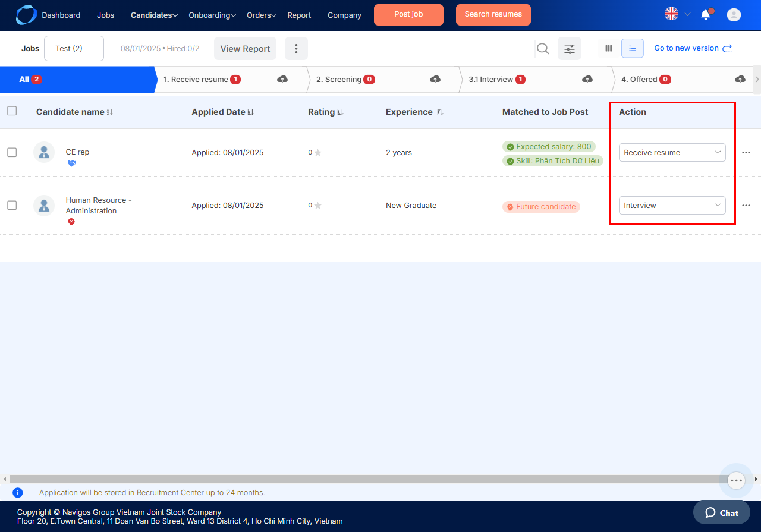The height and width of the screenshot is (532, 761).
Task: Open Interview action dropdown for Human Resource
Action: point(672,205)
